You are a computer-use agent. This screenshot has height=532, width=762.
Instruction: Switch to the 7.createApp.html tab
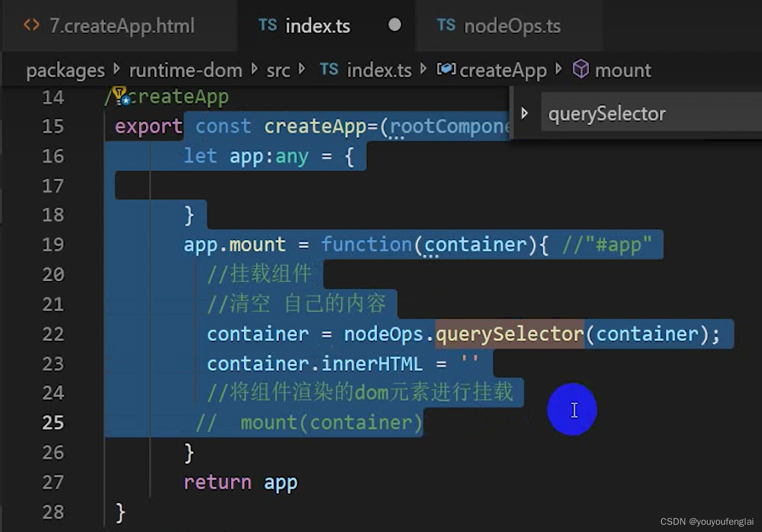[x=121, y=26]
